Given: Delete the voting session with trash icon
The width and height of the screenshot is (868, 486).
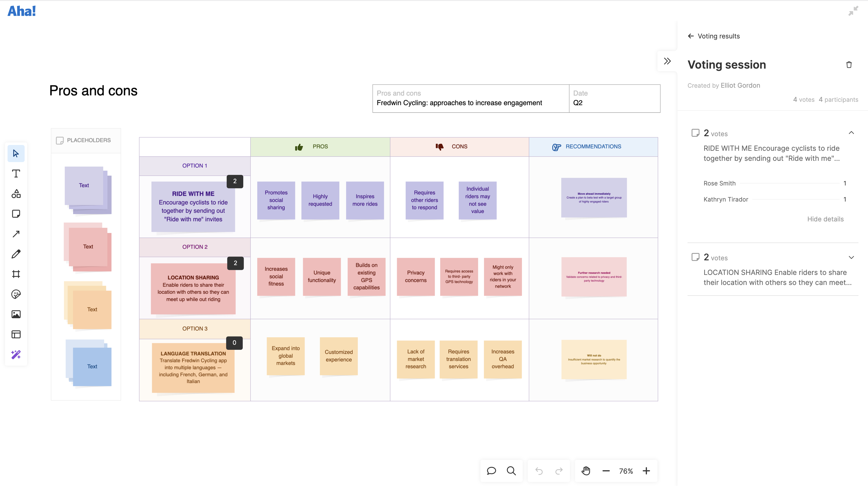Looking at the screenshot, I should [x=849, y=64].
